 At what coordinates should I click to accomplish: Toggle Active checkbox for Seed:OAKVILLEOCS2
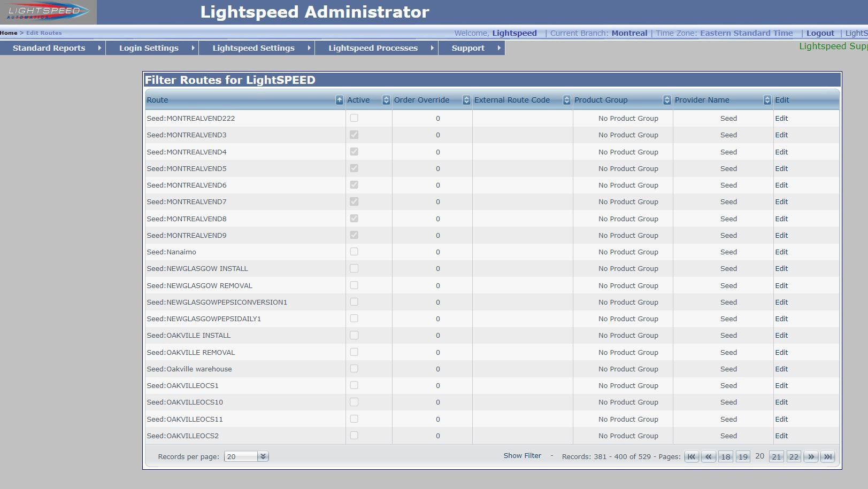pyautogui.click(x=354, y=436)
